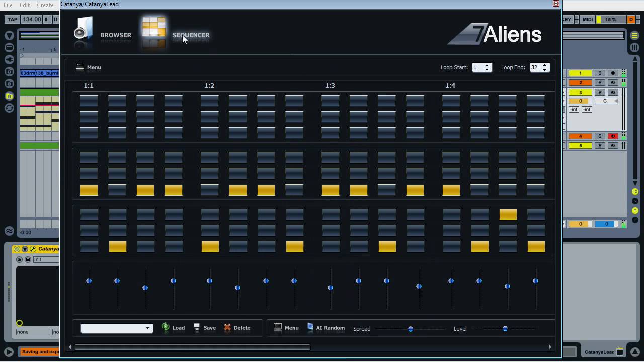Switch to Arrangement view with horizontal-lines icon
This screenshot has width=644, height=362.
(x=635, y=36)
